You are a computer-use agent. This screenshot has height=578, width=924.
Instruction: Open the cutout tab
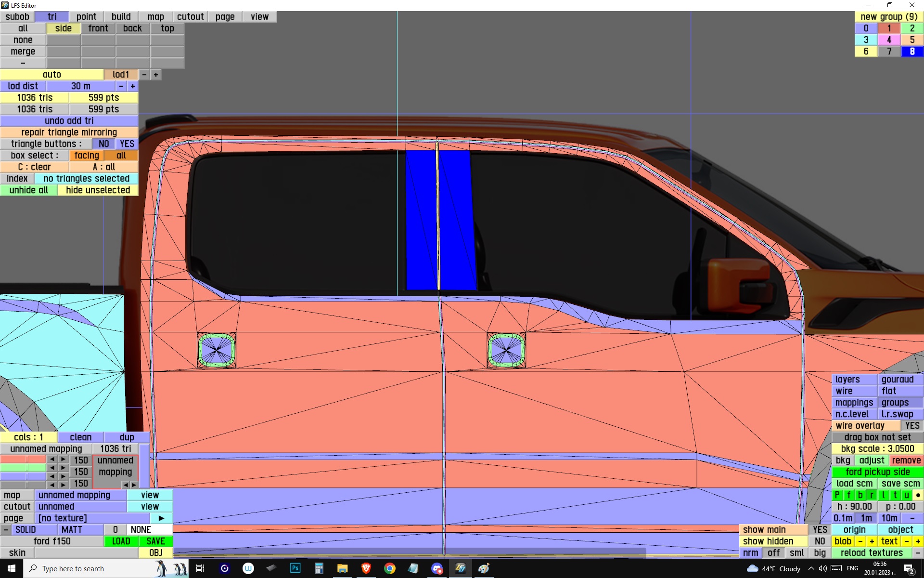[x=190, y=17]
